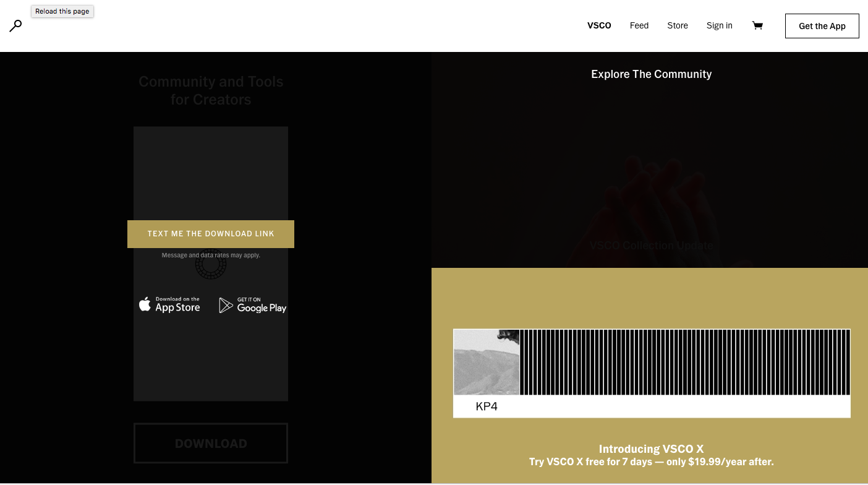This screenshot has width=868, height=485.
Task: Click the faded DOWNLOAD button
Action: pyautogui.click(x=211, y=443)
